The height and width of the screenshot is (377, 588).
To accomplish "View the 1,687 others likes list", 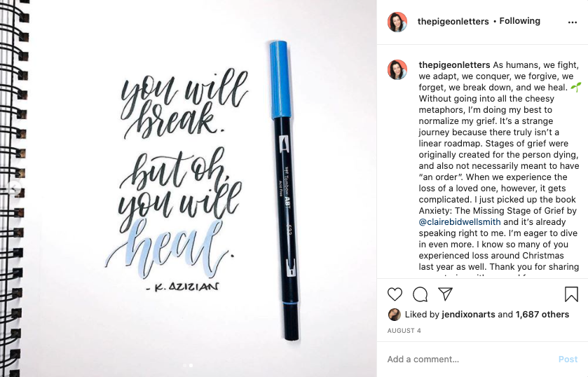I will pyautogui.click(x=542, y=315).
